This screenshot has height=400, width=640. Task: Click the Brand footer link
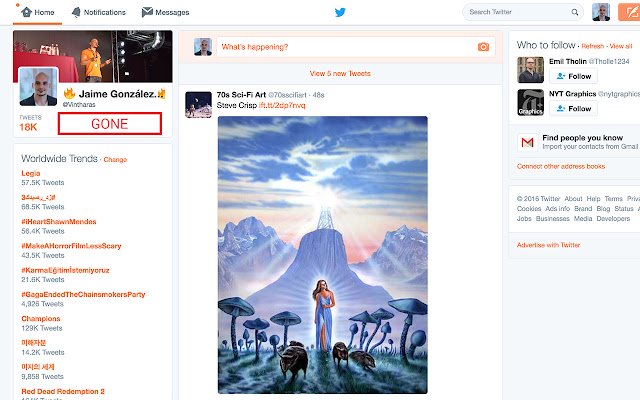(583, 209)
